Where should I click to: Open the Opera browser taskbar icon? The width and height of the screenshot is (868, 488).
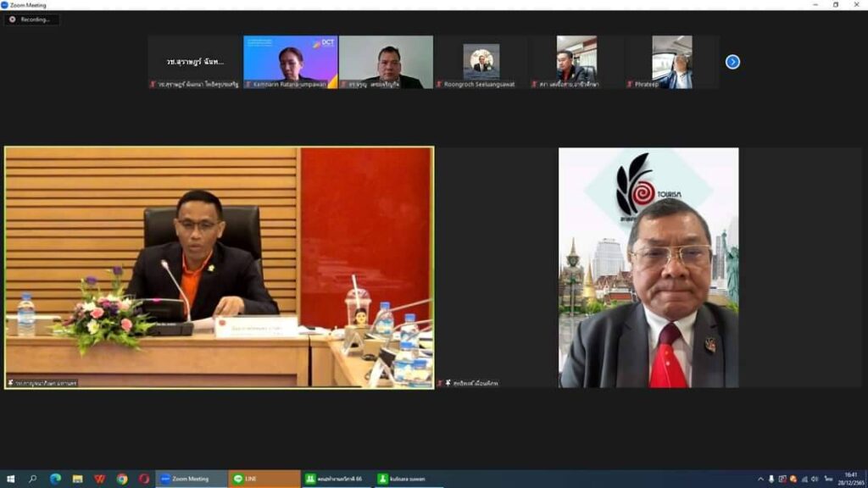tap(144, 479)
